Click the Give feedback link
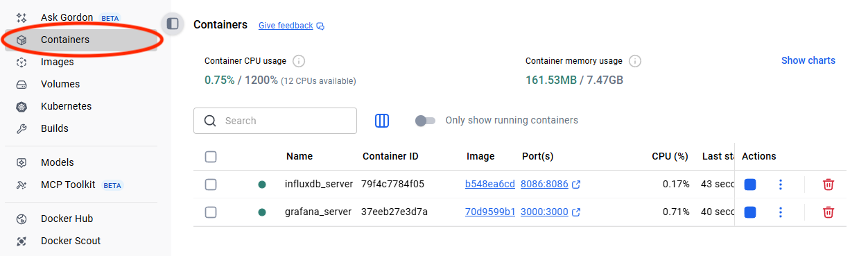The width and height of the screenshot is (868, 256). (286, 26)
